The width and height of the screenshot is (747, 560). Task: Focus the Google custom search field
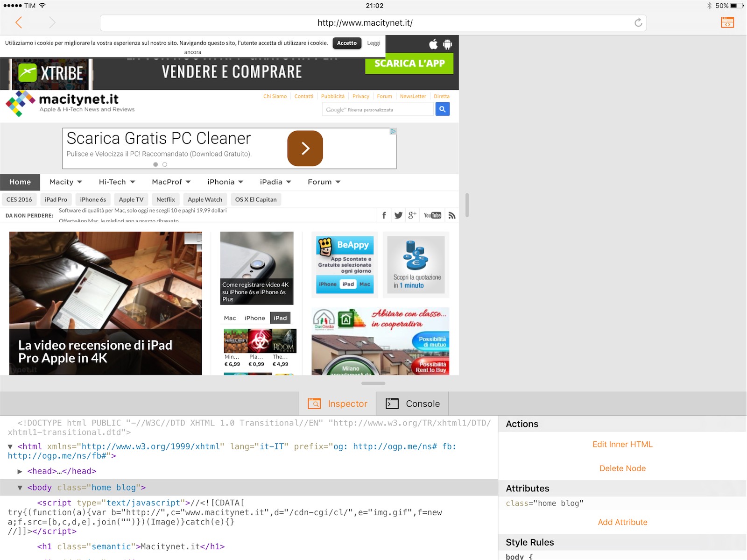click(378, 109)
